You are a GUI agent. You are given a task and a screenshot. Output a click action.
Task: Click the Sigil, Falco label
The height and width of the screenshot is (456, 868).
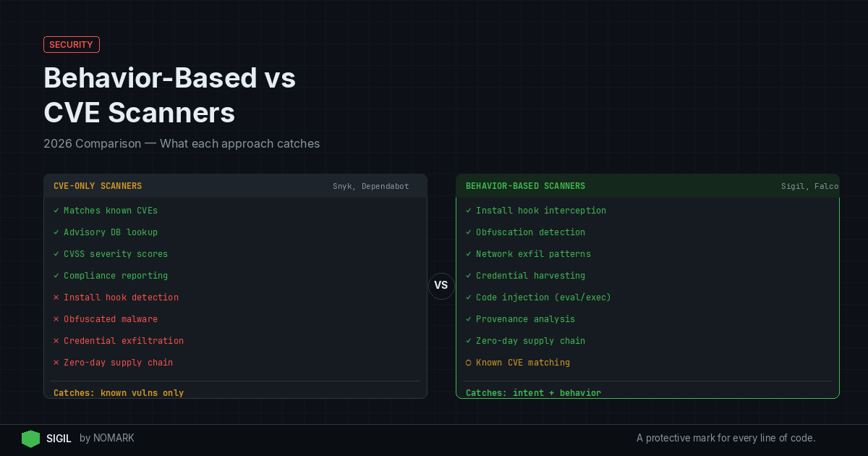click(x=809, y=187)
